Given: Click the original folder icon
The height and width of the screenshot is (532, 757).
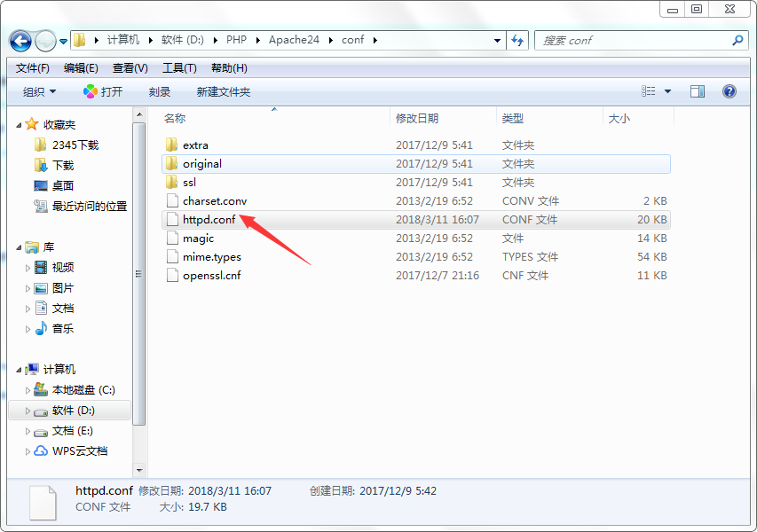Looking at the screenshot, I should (x=172, y=163).
